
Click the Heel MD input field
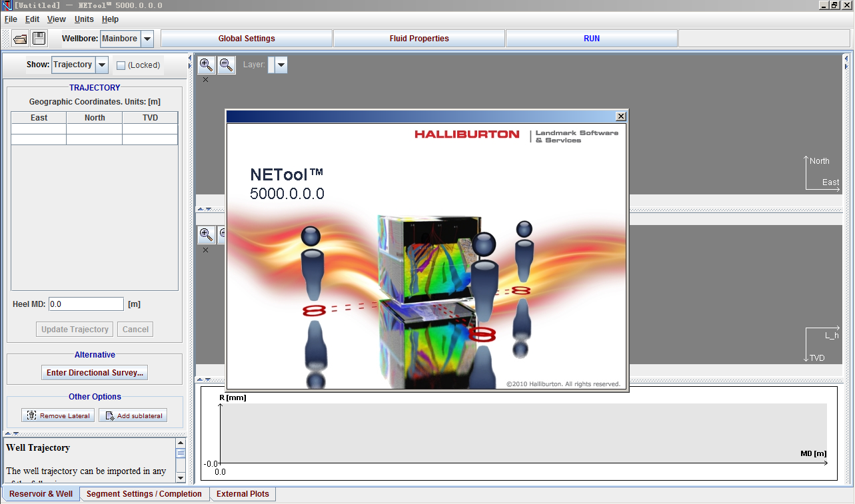tap(86, 304)
